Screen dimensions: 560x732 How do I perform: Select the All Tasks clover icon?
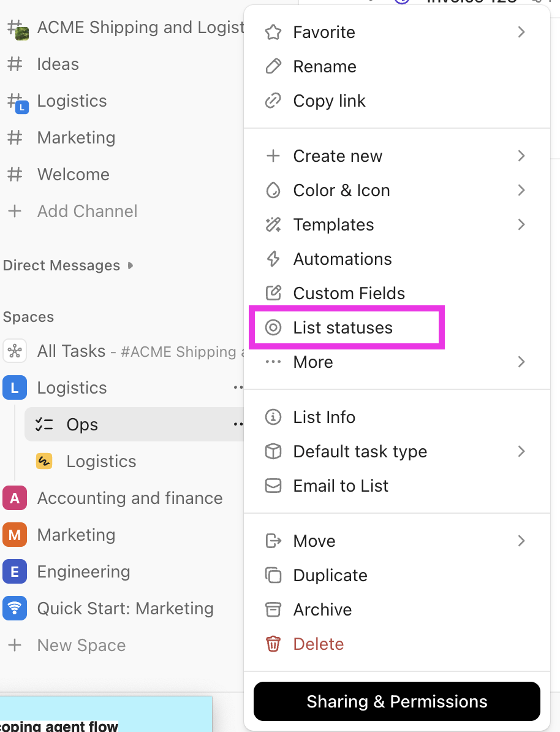point(15,351)
